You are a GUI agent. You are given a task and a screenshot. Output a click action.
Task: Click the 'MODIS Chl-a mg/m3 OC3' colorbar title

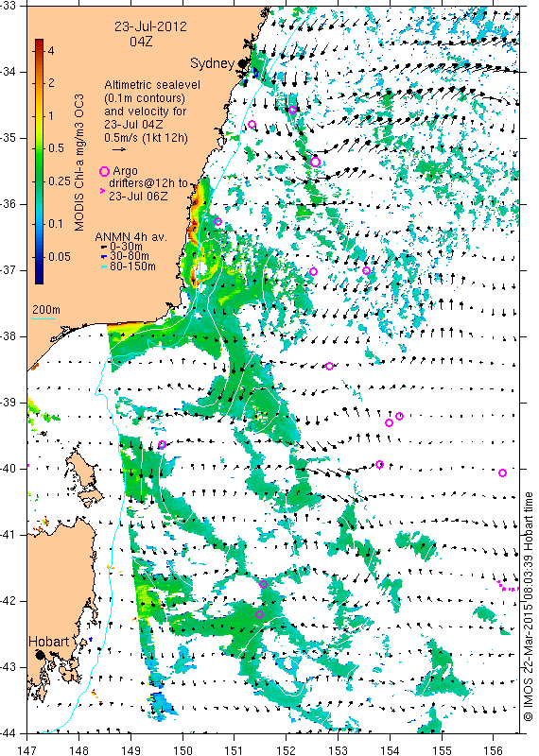(79, 163)
